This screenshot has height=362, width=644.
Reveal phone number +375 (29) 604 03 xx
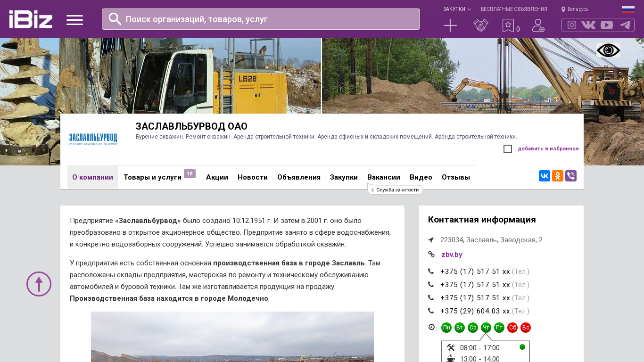(475, 311)
